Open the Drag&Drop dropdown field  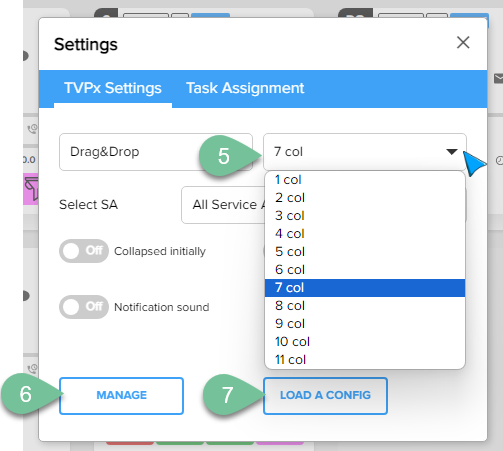point(156,152)
